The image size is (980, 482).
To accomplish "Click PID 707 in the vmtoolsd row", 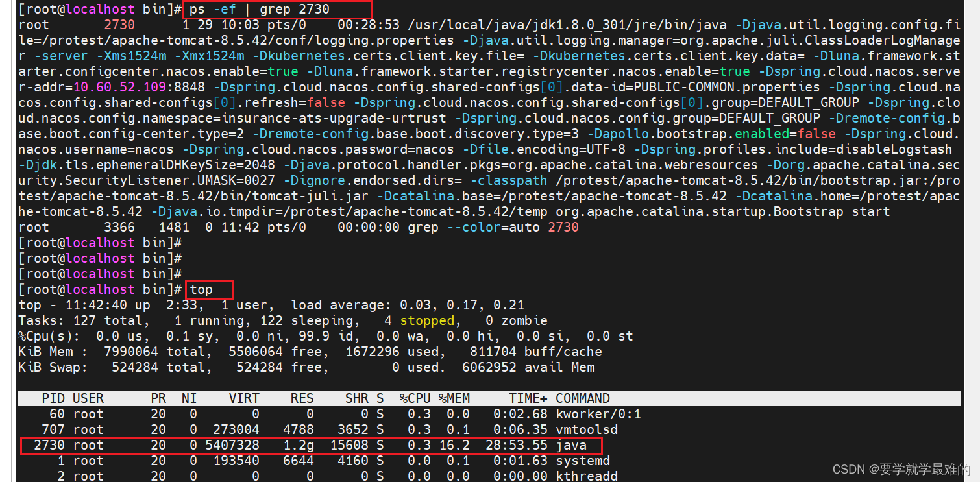I will click(53, 429).
